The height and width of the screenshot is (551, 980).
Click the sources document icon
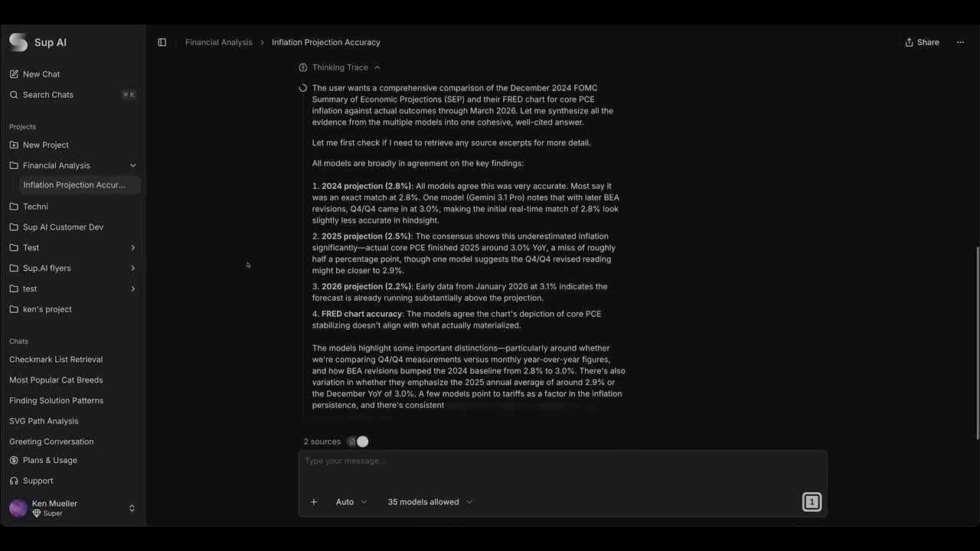pos(352,442)
